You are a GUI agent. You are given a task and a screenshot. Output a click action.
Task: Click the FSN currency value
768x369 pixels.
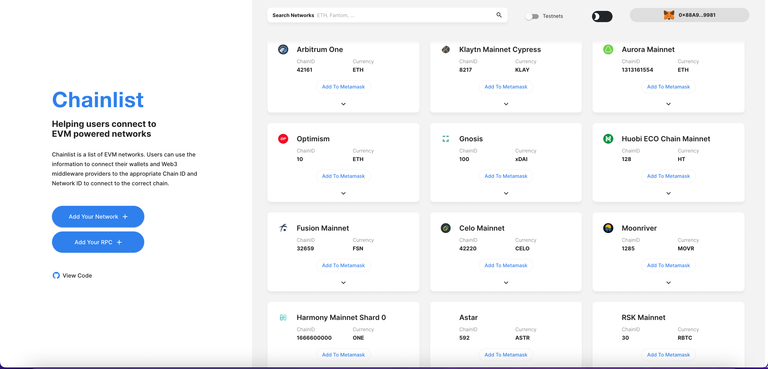point(358,248)
